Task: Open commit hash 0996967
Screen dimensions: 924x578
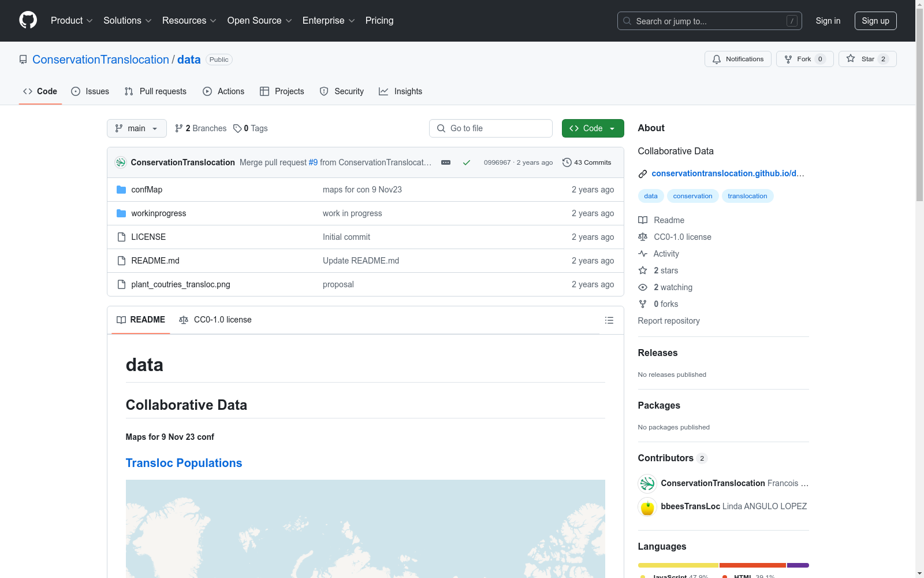Action: (497, 162)
